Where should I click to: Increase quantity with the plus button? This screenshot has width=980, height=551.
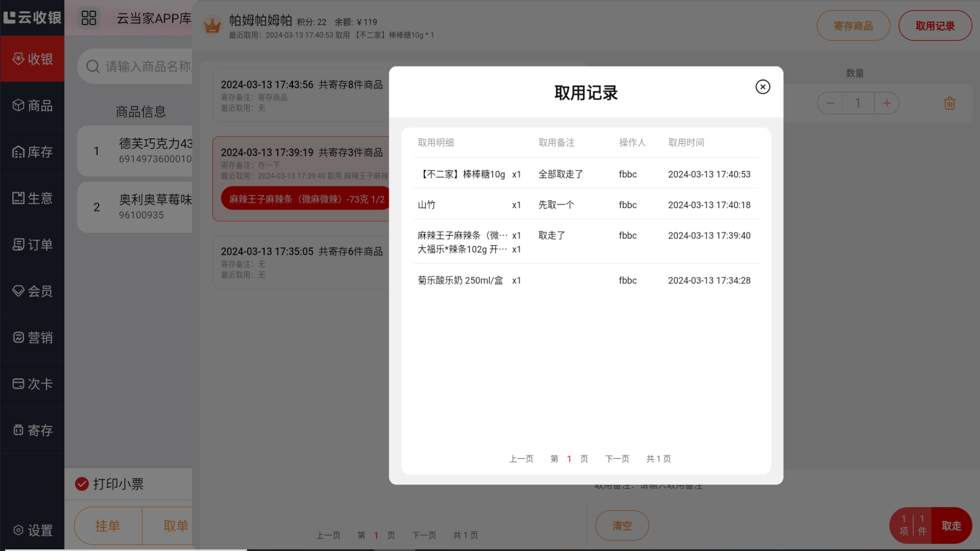886,103
